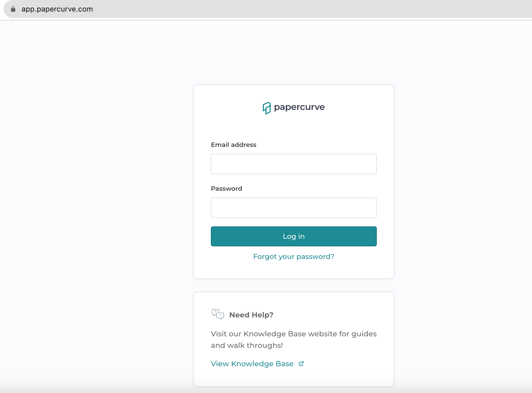Viewport: 532px width, 393px height.
Task: Open the Forgot your password link
Action: pos(294,257)
